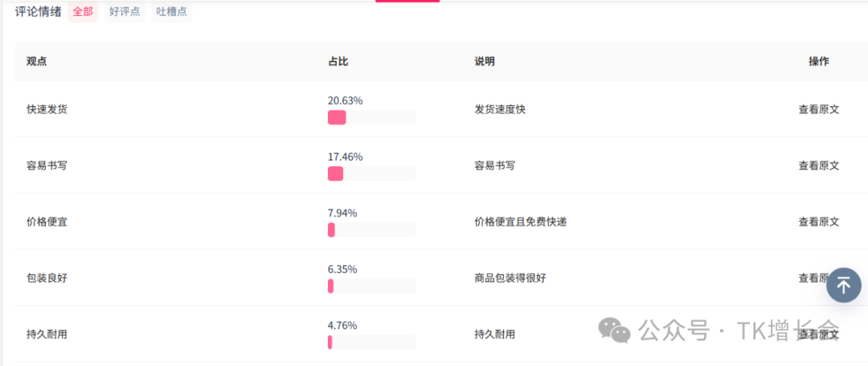Click the 占比 column header

click(x=338, y=61)
